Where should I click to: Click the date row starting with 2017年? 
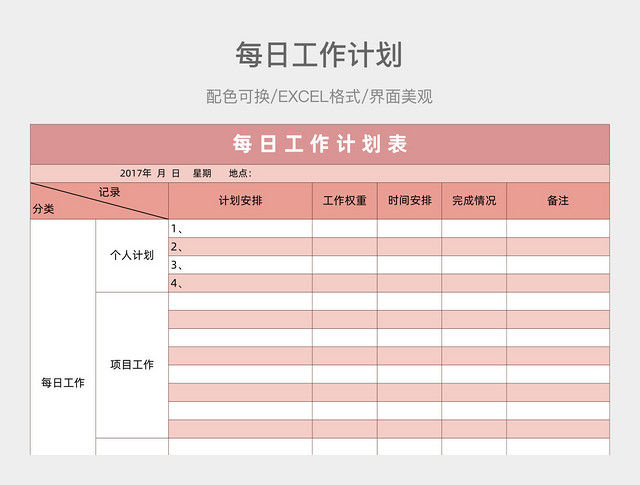[x=320, y=174]
